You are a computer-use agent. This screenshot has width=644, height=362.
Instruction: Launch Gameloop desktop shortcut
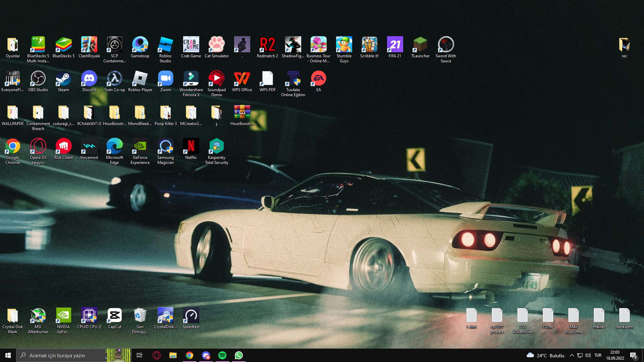(140, 47)
